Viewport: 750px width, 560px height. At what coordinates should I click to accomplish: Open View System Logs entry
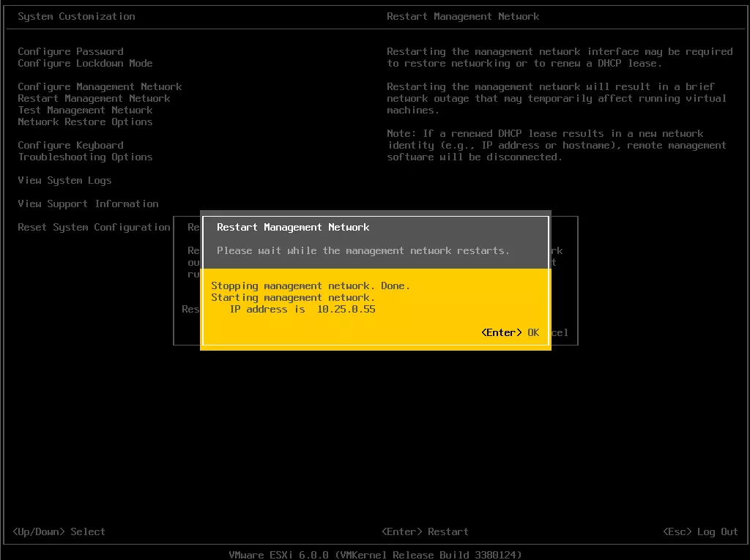(64, 180)
